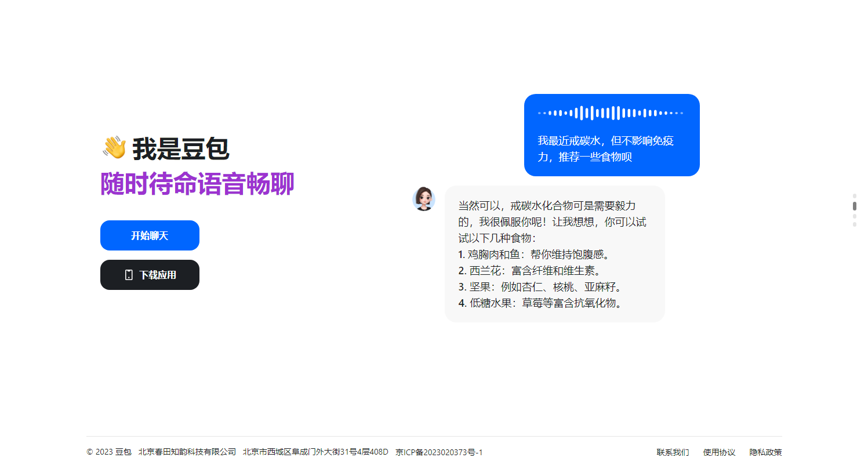Select the first pagination dot at right edge

[855, 196]
